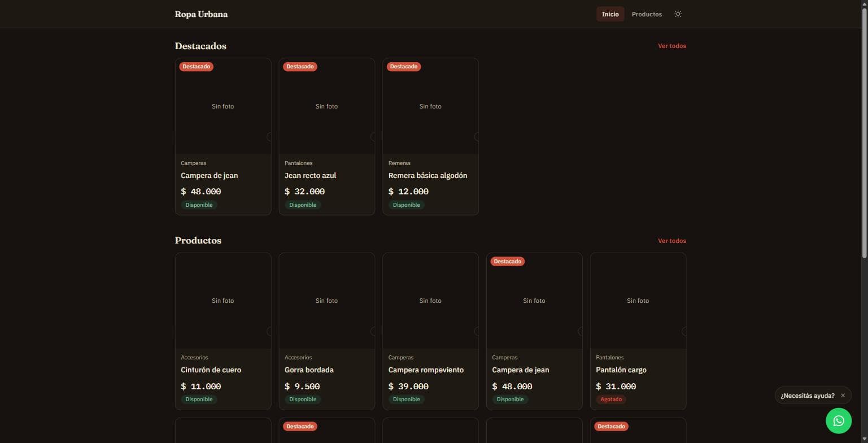Open Campera de jean title in Destacados section
The image size is (868, 443).
(x=209, y=176)
